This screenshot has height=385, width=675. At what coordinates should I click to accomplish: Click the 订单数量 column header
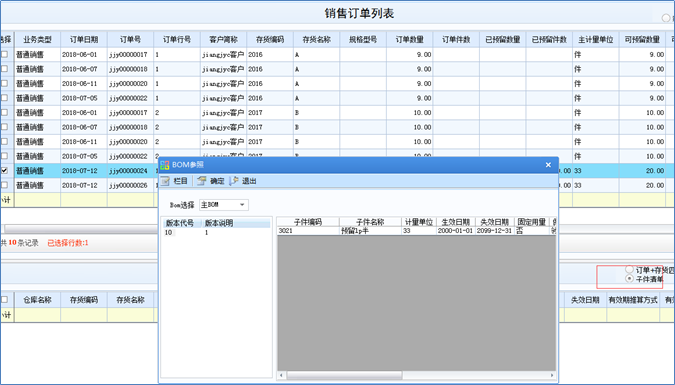(x=409, y=40)
